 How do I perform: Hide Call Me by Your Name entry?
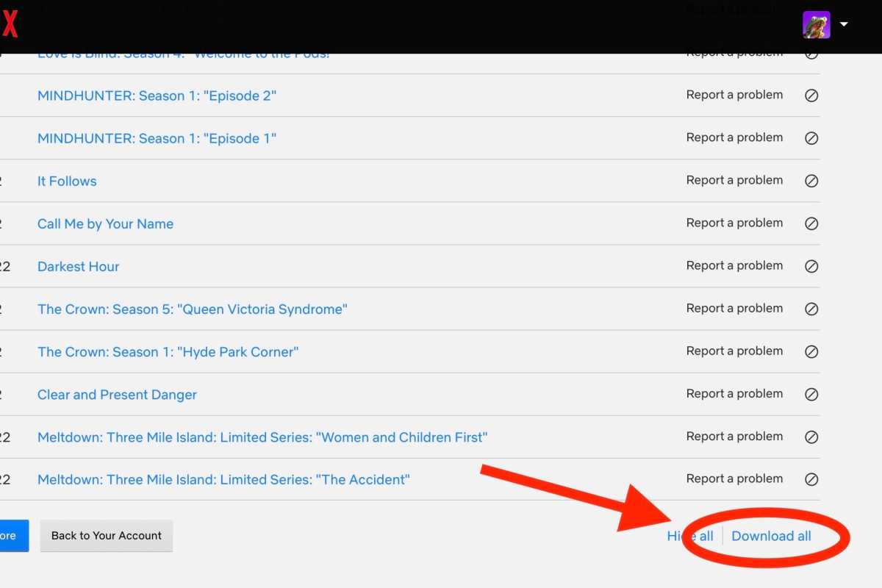tap(811, 223)
